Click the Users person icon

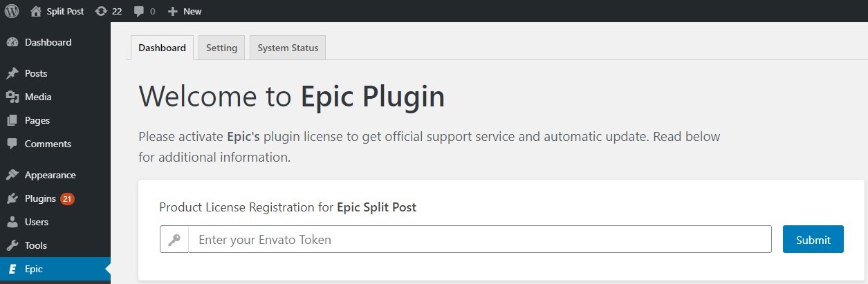point(12,222)
